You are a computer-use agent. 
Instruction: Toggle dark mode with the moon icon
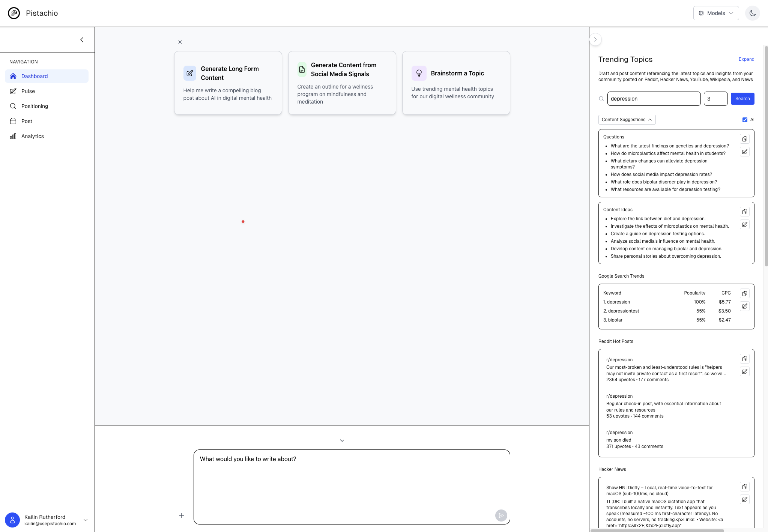(752, 13)
